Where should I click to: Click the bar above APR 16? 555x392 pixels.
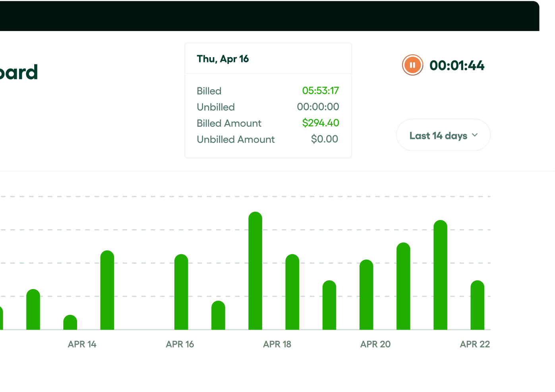coord(181,292)
